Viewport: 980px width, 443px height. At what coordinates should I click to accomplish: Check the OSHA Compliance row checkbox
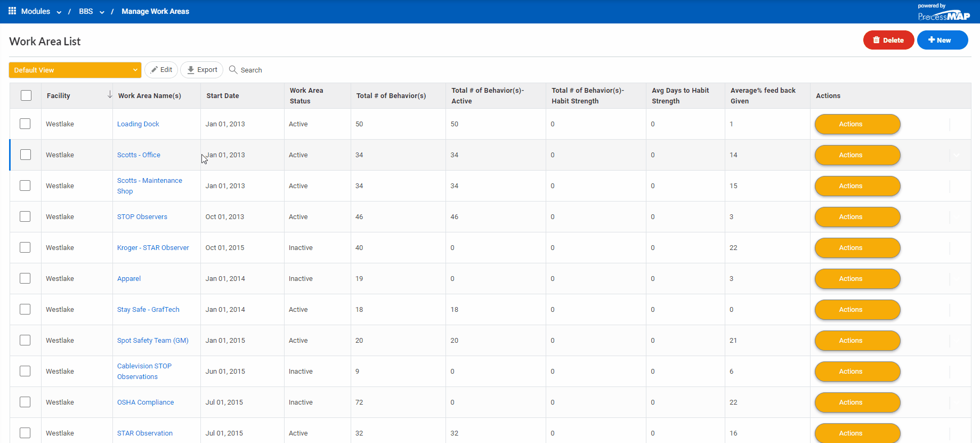tap(25, 402)
